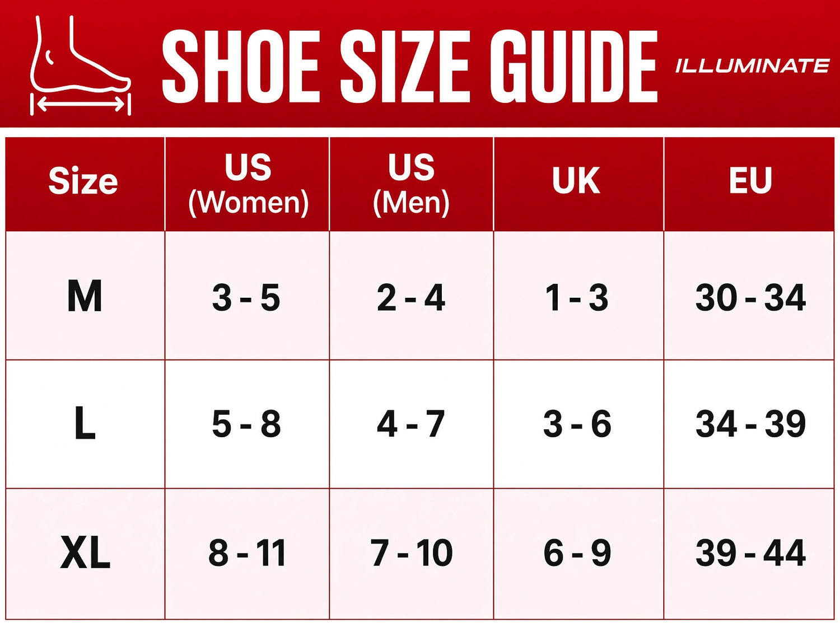Click the 39 - 44 EU size cell
The height and width of the screenshot is (632, 840).
[x=749, y=554]
